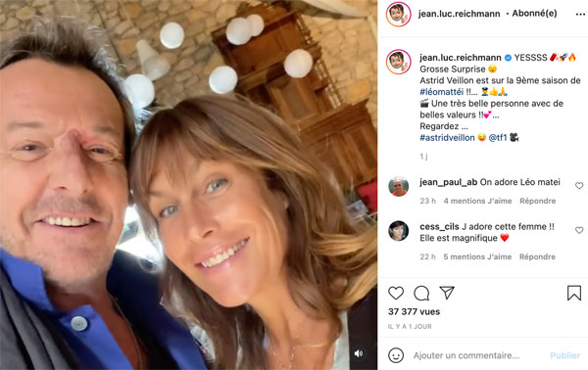The height and width of the screenshot is (370, 588).
Task: Submit comment with Publier
Action: pos(565,355)
